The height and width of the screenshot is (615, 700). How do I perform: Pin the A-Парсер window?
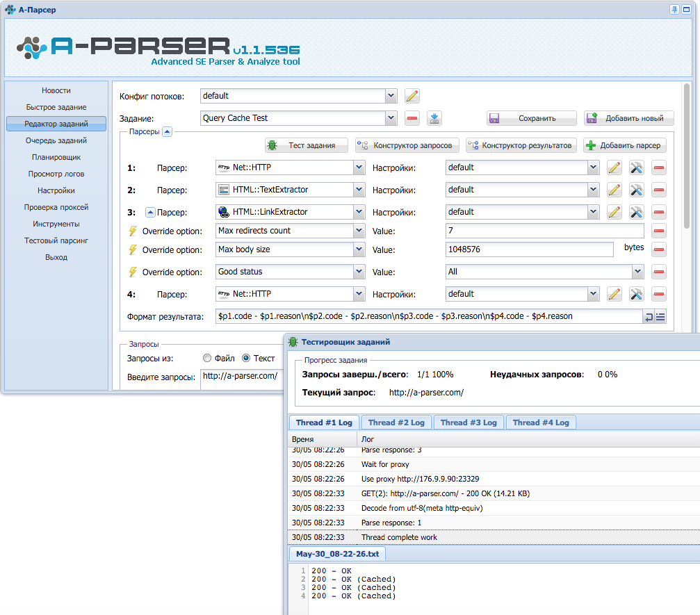tap(674, 9)
